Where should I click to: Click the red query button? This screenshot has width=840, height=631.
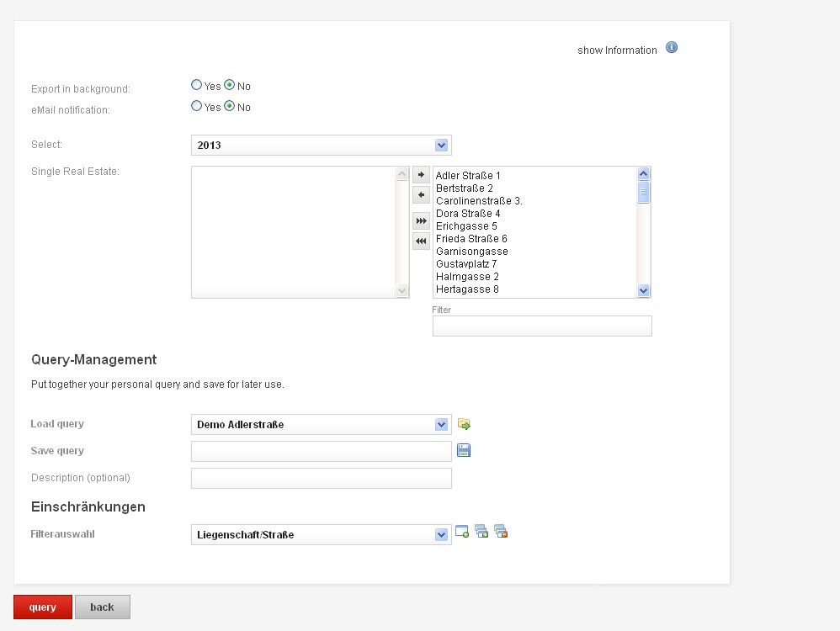pos(43,607)
